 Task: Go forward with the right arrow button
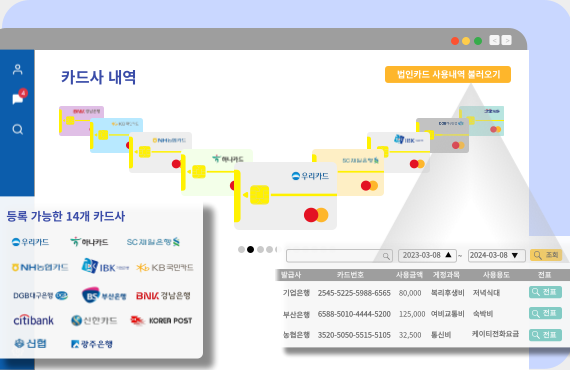(x=507, y=40)
